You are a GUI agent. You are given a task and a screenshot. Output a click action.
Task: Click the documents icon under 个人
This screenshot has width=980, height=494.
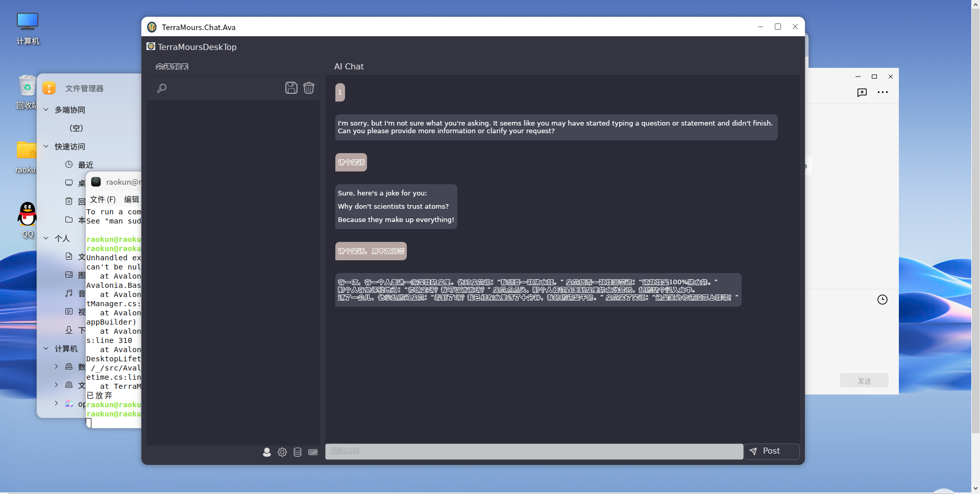(x=69, y=256)
